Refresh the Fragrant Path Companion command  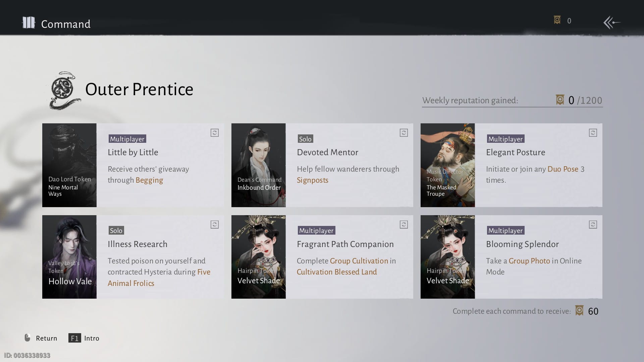404,225
